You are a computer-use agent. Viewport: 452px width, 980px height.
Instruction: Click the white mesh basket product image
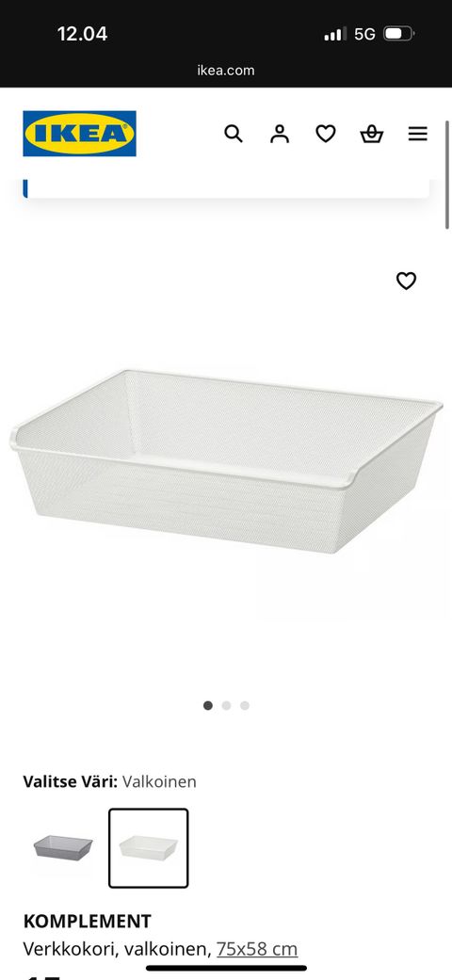pos(226,460)
